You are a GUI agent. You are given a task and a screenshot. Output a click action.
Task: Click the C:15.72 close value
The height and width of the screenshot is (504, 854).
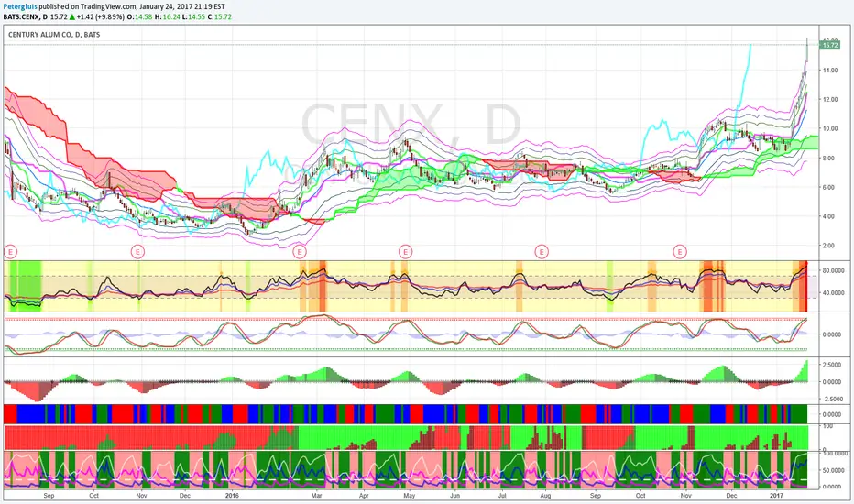(220, 16)
